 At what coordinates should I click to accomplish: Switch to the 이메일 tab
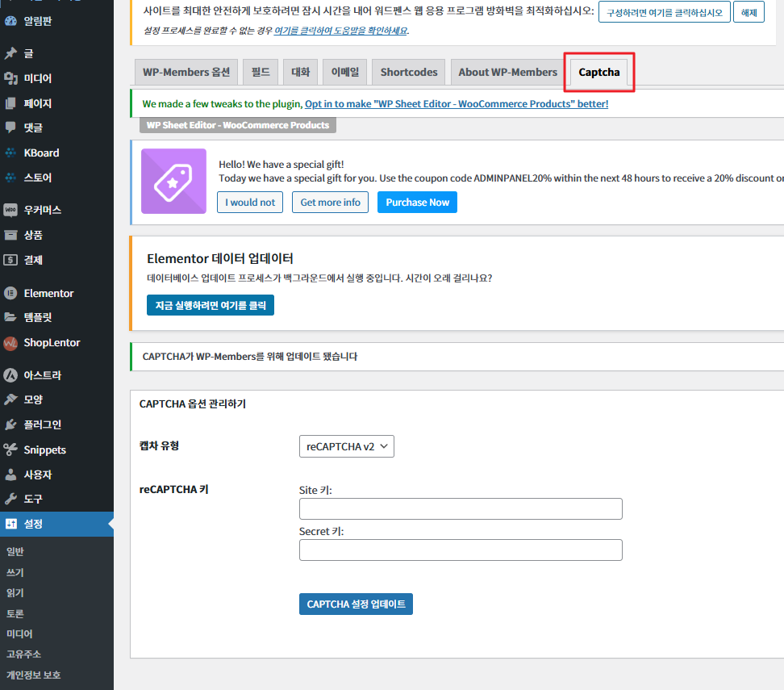[x=345, y=72]
